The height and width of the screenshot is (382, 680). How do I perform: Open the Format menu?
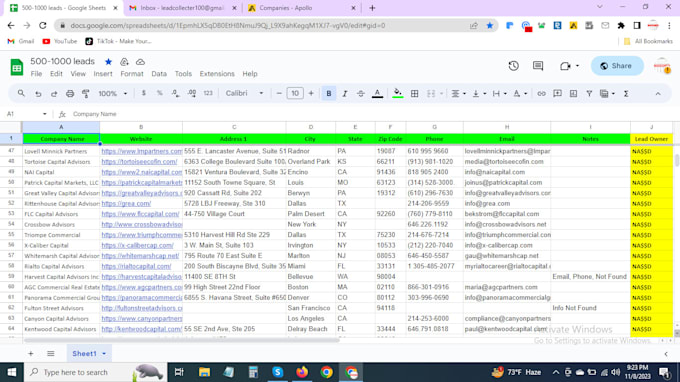(x=132, y=74)
